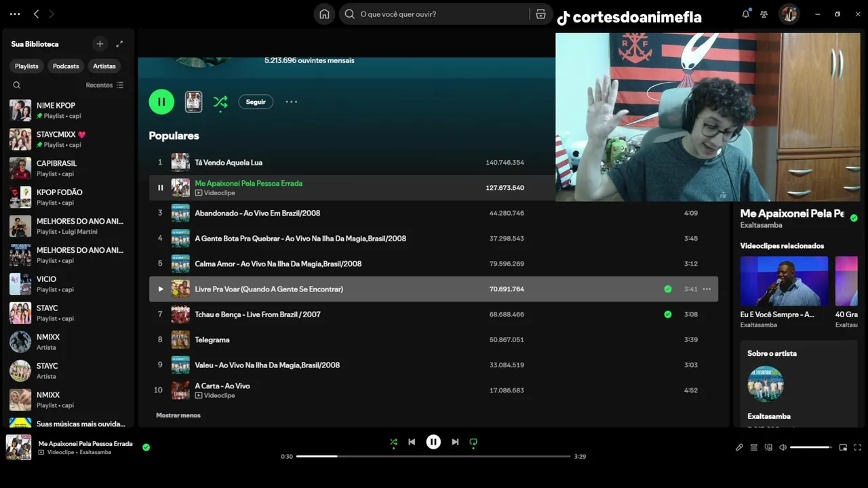This screenshot has height=488, width=868.
Task: Open NIME KPOP playlist
Action: coord(68,110)
